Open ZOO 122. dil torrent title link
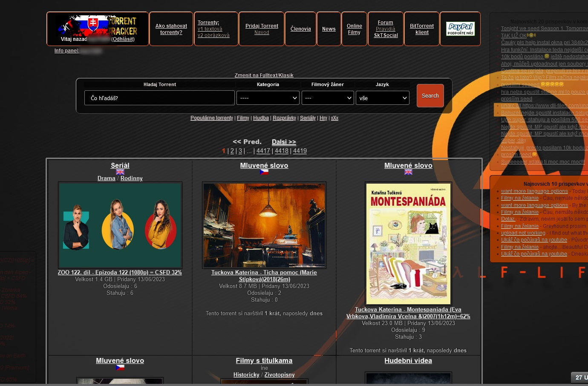 [x=120, y=273]
